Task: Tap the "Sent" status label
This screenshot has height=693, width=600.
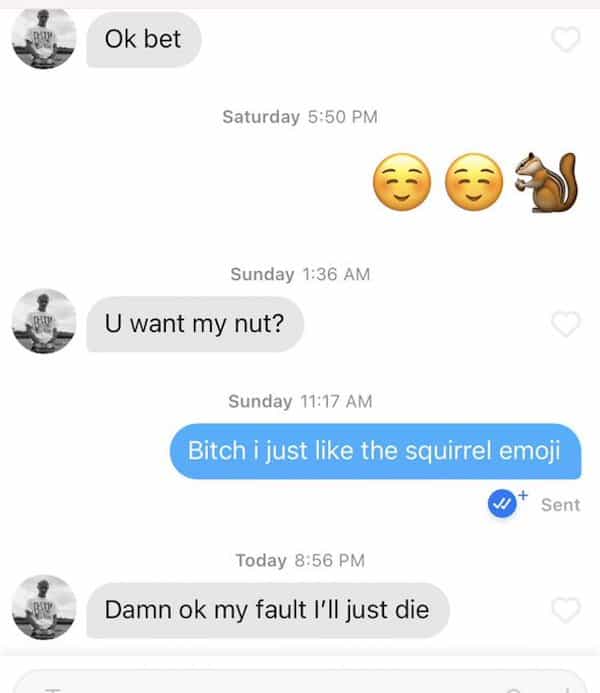Action: click(560, 505)
